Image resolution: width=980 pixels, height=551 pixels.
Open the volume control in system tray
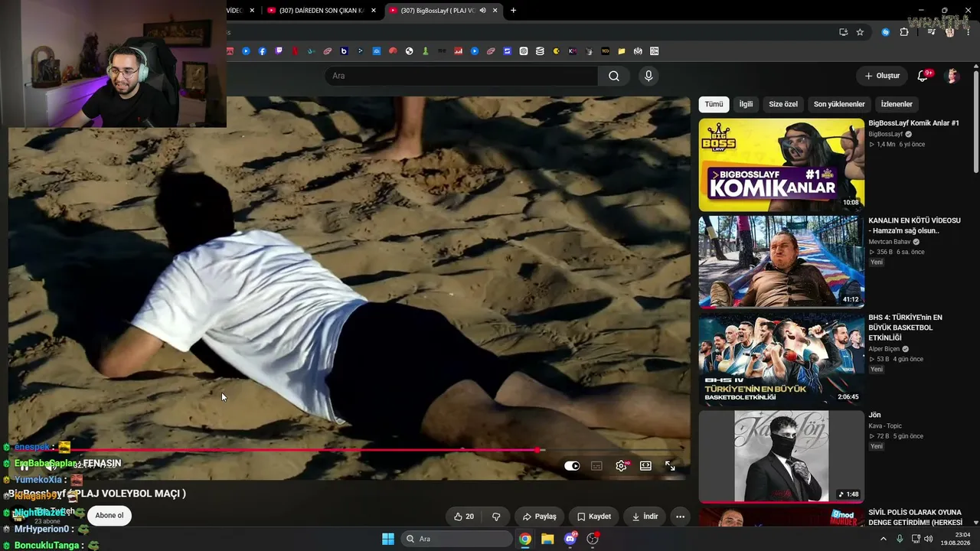pos(929,539)
